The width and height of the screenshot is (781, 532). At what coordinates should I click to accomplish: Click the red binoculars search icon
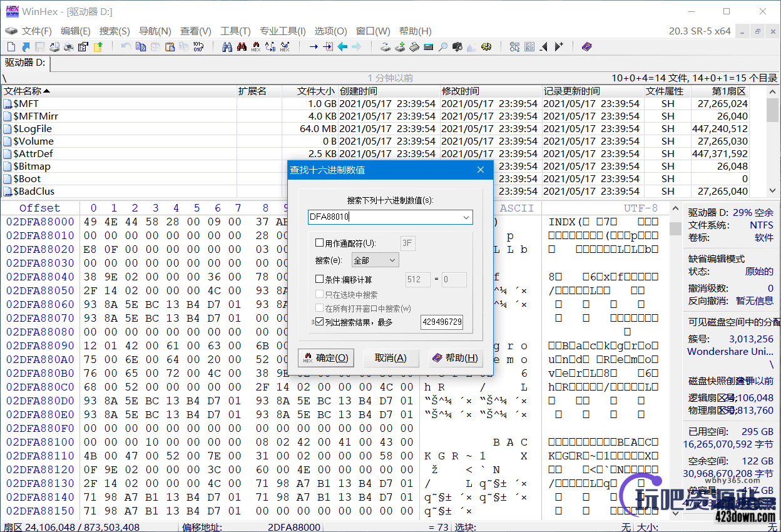pyautogui.click(x=242, y=47)
